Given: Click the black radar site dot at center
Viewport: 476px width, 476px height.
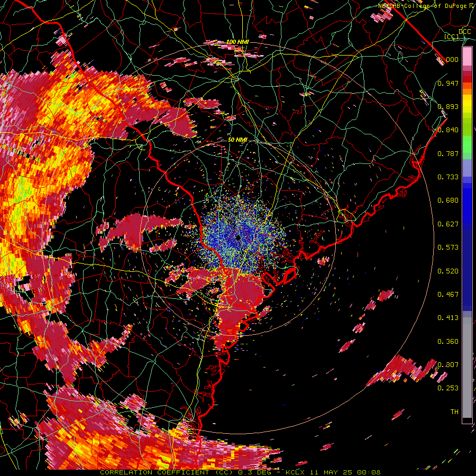Looking at the screenshot, I should pos(239,238).
